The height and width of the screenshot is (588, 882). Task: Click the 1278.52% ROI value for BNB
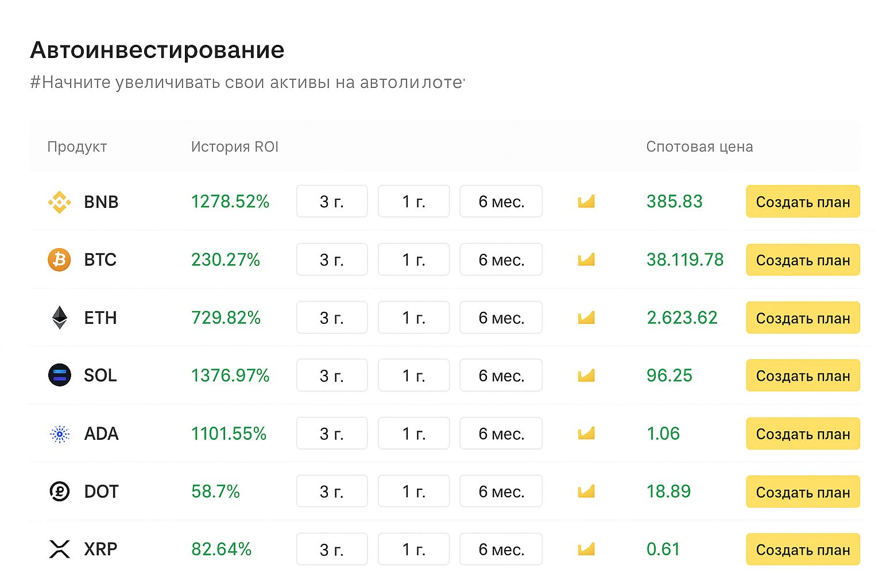click(x=230, y=202)
